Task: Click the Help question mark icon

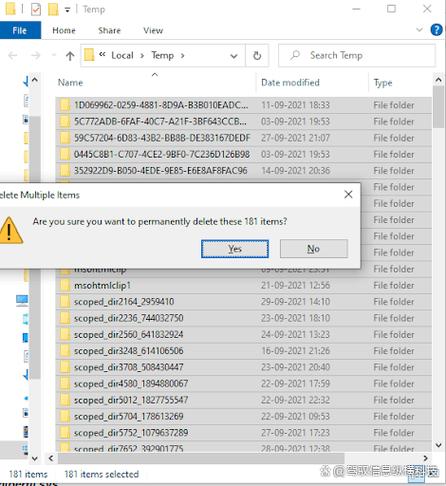Action: [x=436, y=30]
